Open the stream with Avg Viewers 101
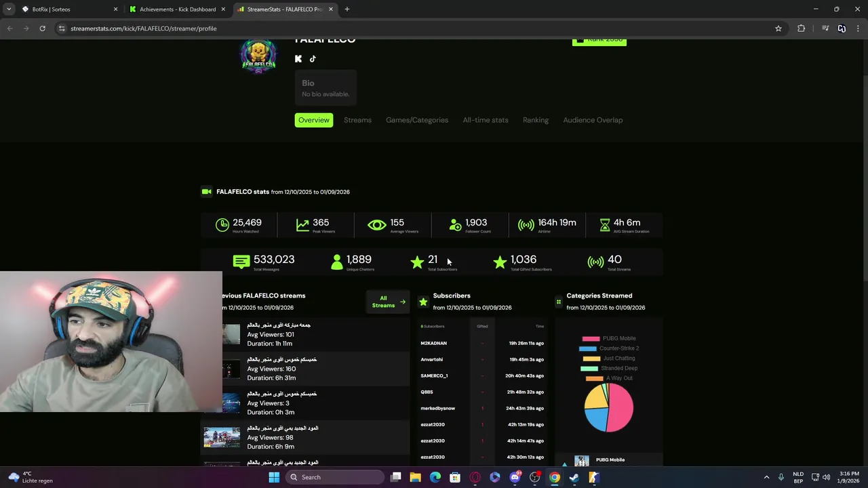 point(305,334)
